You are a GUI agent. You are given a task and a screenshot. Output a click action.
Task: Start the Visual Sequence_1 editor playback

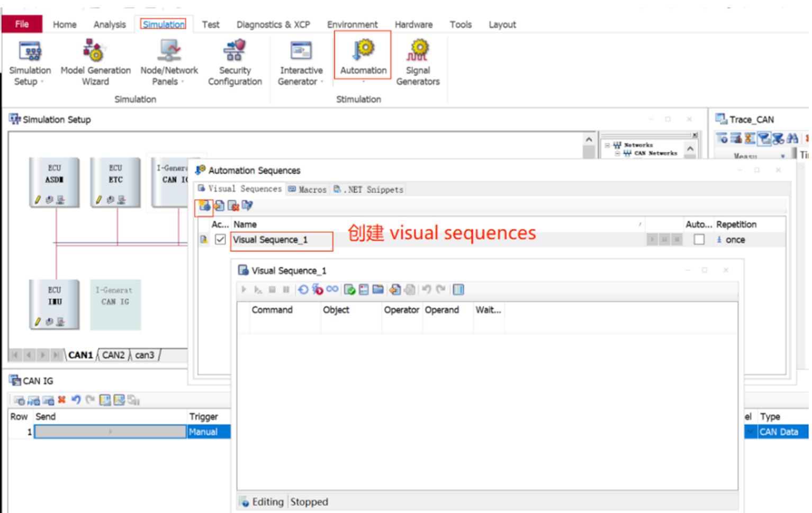point(244,290)
